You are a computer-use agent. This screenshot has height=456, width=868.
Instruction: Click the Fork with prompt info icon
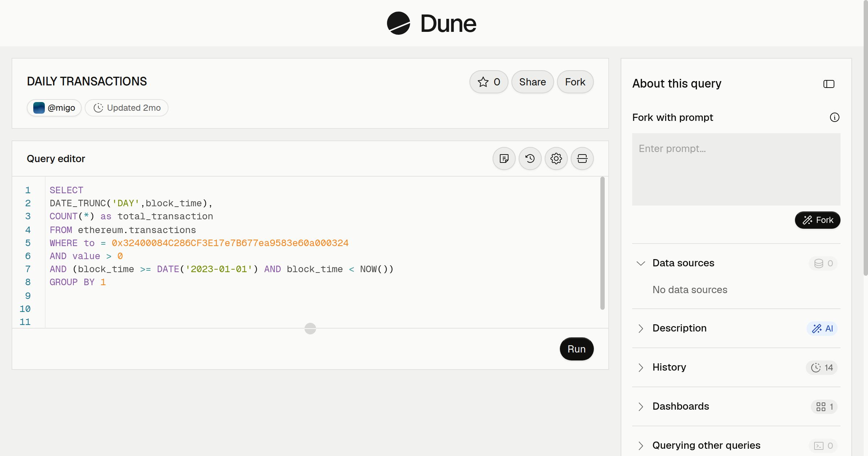click(834, 117)
